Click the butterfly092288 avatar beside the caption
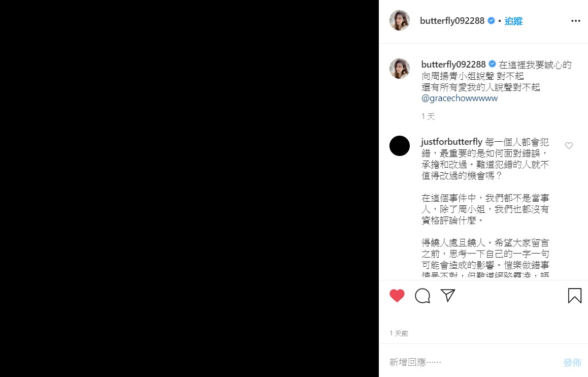588x377 pixels. point(400,69)
